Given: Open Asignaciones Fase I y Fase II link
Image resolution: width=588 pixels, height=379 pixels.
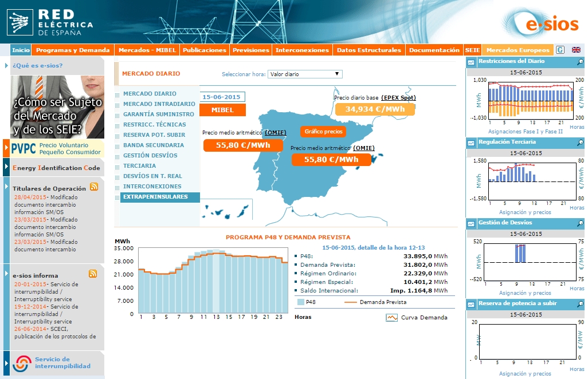Looking at the screenshot, I should pyautogui.click(x=525, y=132).
